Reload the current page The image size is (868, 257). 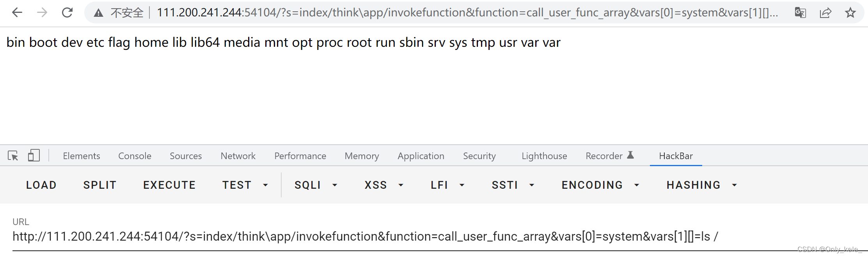point(67,13)
